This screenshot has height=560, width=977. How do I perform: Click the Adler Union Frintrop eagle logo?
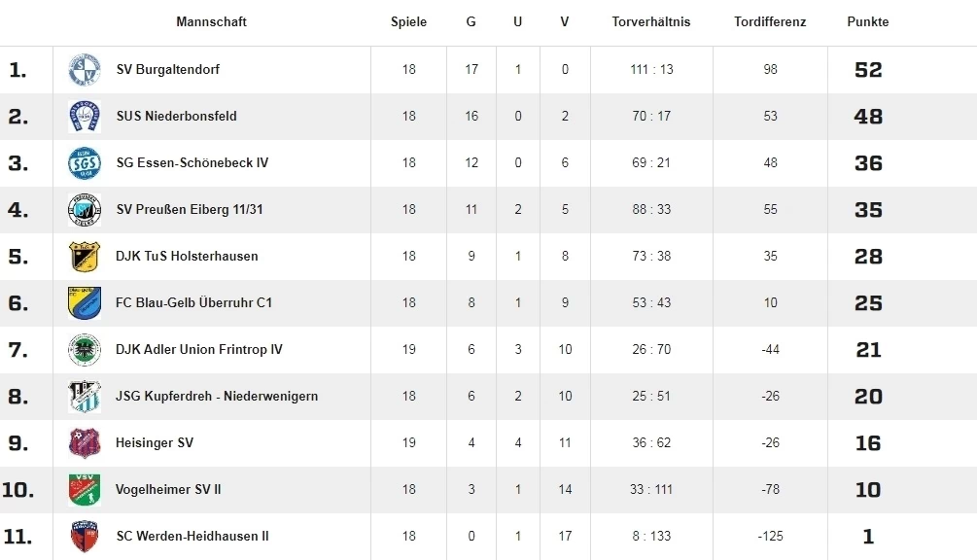click(x=85, y=350)
